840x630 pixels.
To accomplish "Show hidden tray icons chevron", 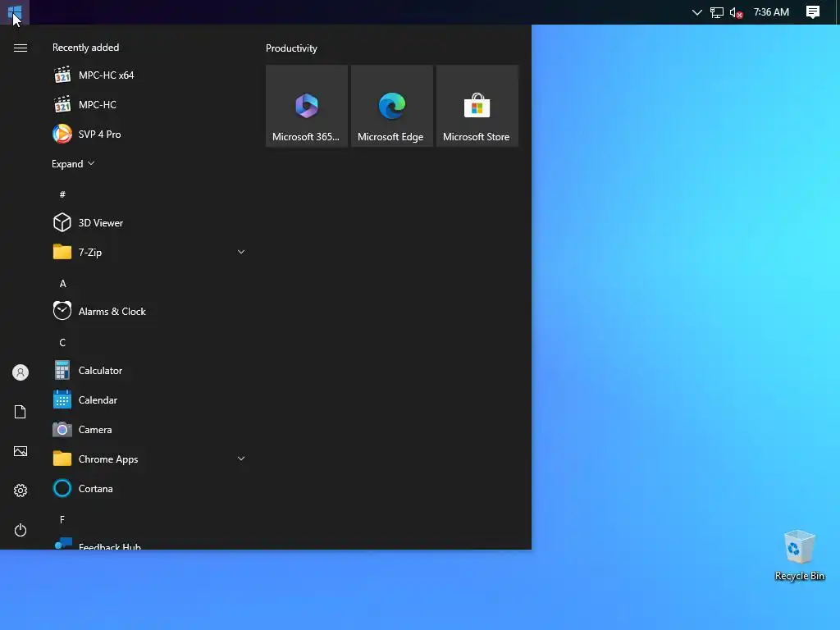I will coord(697,12).
